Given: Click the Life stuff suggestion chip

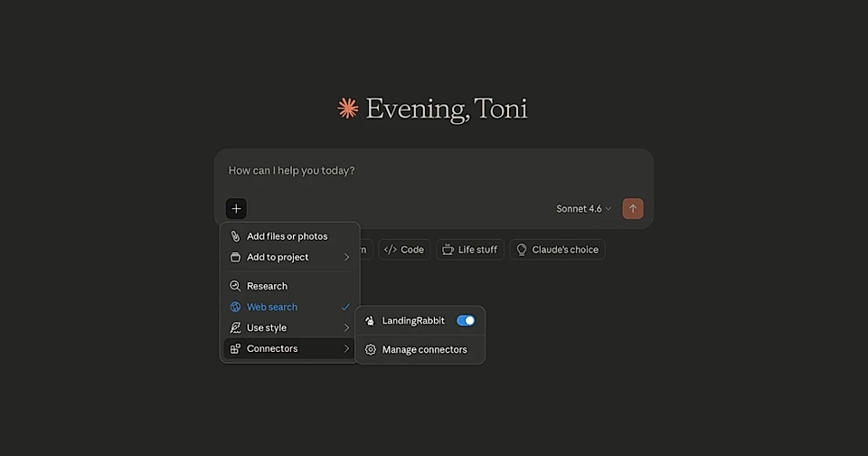Looking at the screenshot, I should tap(470, 250).
